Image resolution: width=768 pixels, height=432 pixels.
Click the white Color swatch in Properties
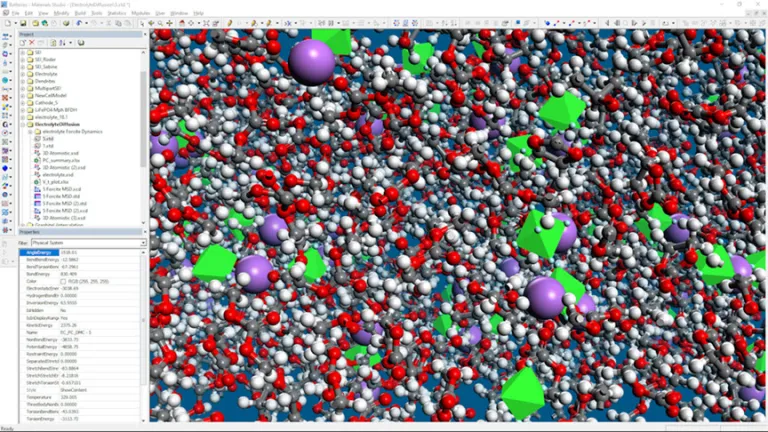pyautogui.click(x=65, y=281)
